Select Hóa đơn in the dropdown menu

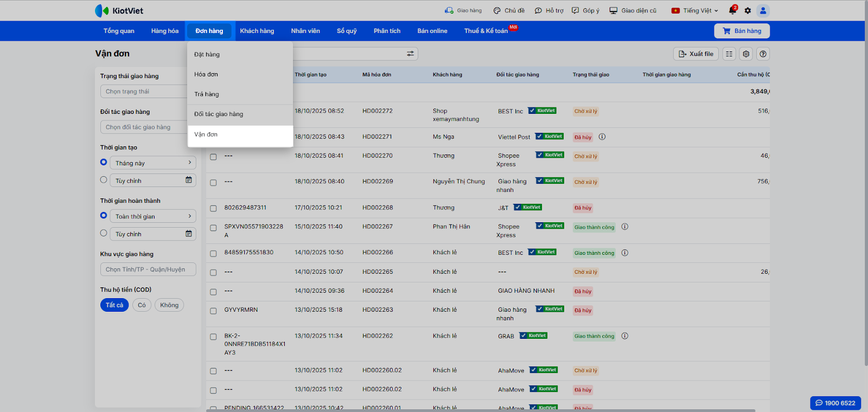[x=206, y=74]
